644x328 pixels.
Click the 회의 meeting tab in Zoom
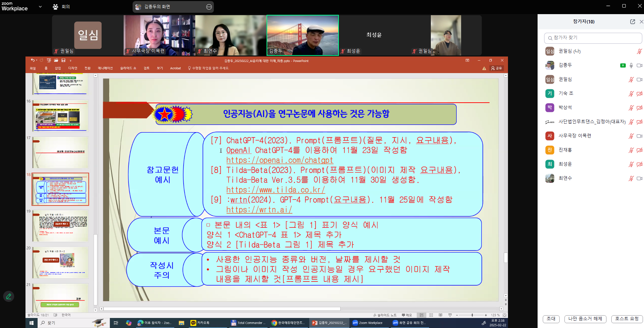pos(61,7)
